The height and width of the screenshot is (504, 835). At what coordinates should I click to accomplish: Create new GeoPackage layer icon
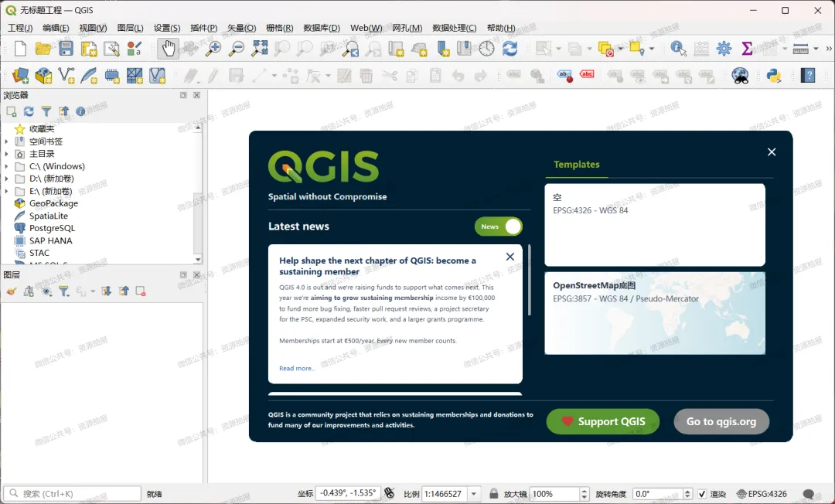click(43, 76)
